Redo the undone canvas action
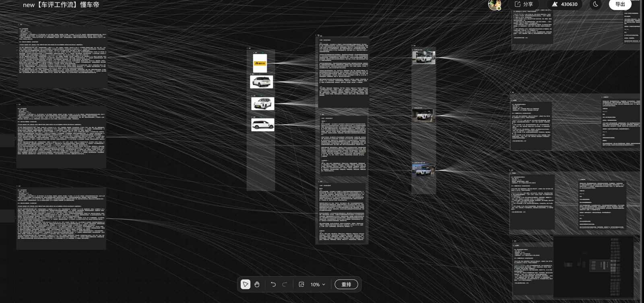This screenshot has height=303, width=644. tap(285, 284)
